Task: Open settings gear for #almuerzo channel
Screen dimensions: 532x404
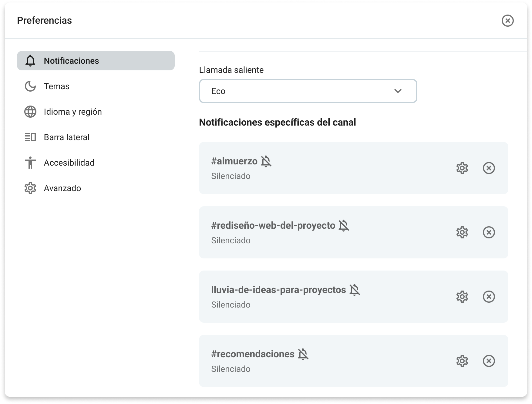Action: click(x=462, y=168)
